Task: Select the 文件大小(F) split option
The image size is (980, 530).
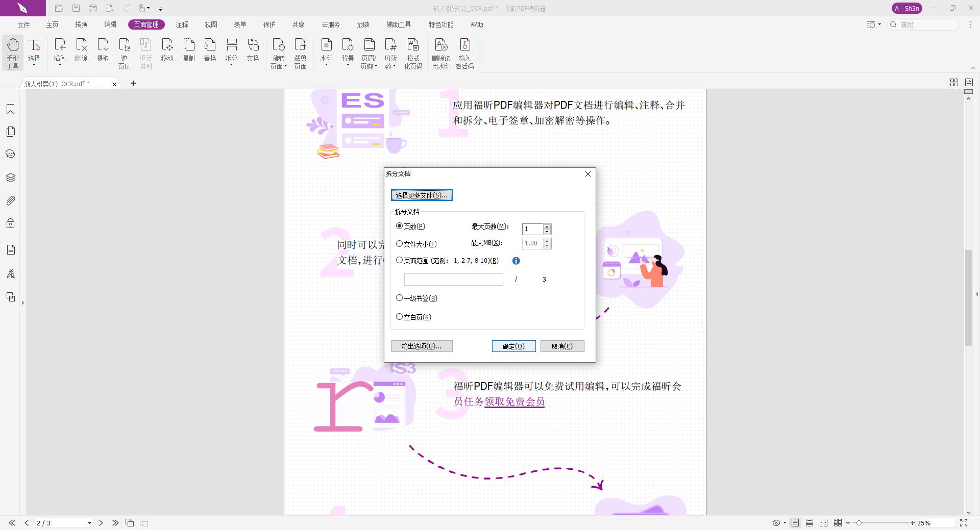Action: point(400,244)
